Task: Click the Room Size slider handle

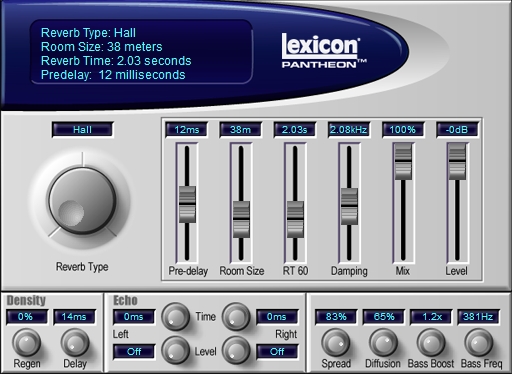Action: pyautogui.click(x=241, y=219)
